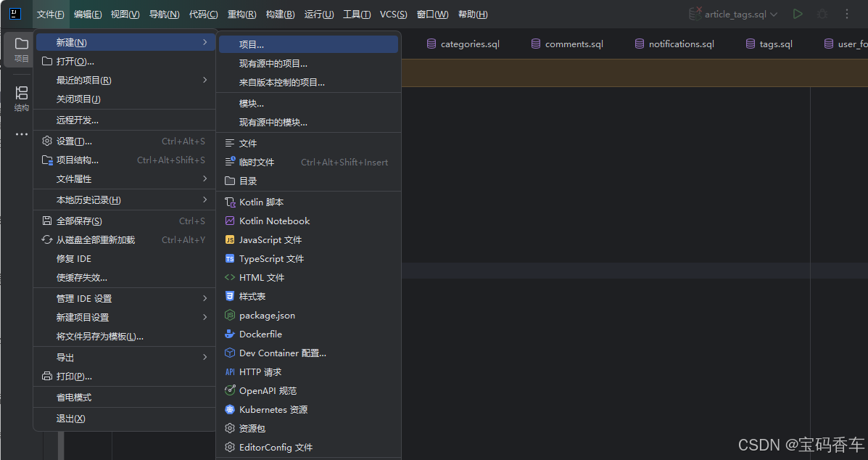Create a new Dockerfile
The width and height of the screenshot is (868, 460).
(260, 334)
